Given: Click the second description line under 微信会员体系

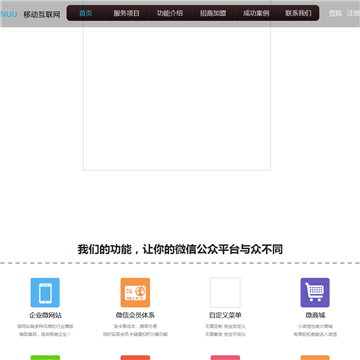Looking at the screenshot, I should (135, 334).
